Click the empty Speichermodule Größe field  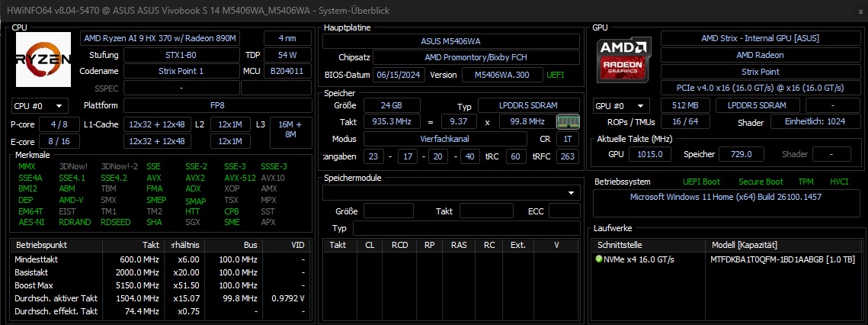(389, 211)
